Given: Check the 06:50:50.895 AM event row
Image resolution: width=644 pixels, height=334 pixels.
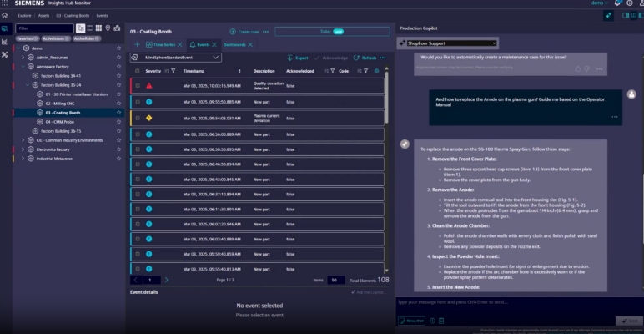Looking at the screenshot, I should pos(138,149).
